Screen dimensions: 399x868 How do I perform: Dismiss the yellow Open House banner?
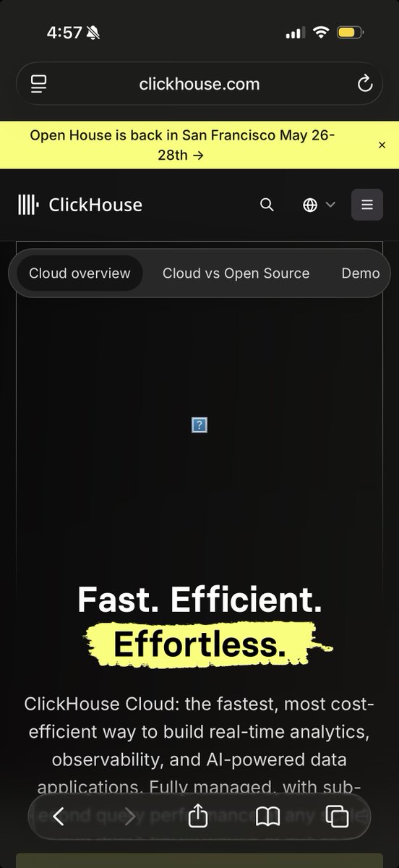coord(382,145)
